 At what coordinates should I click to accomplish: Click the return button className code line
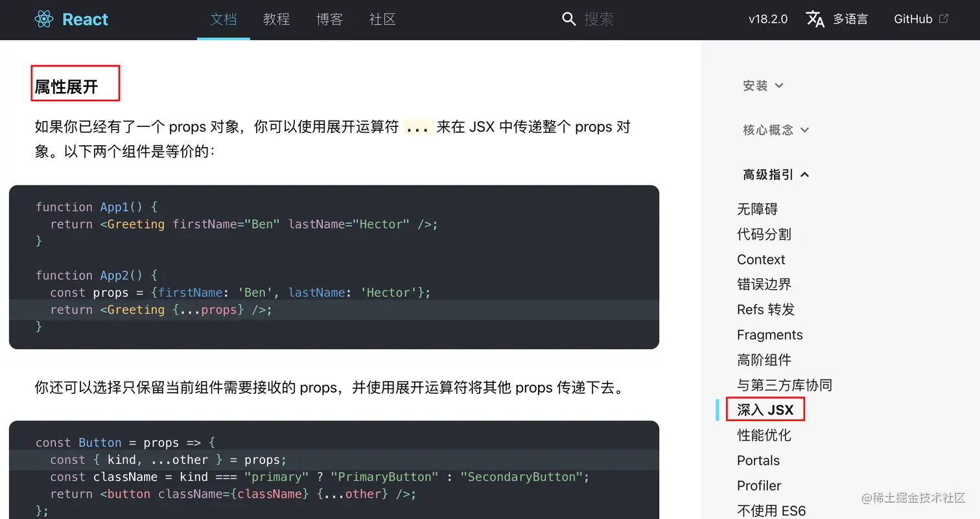click(233, 494)
